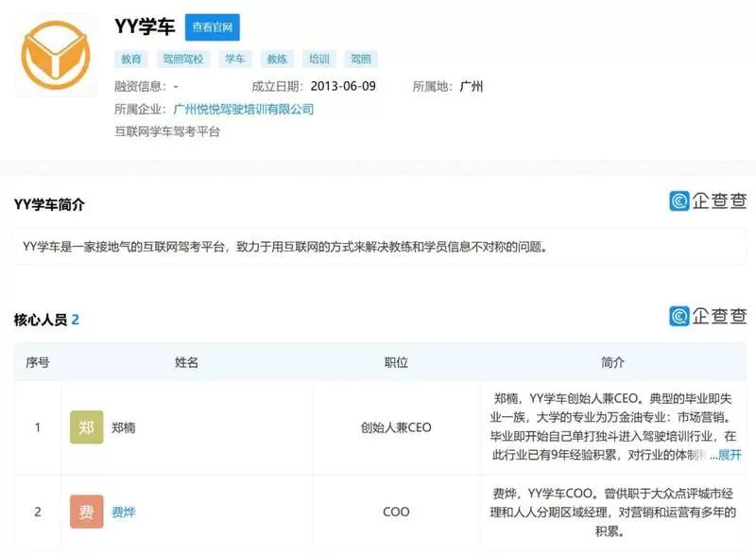Click row number 1 cell
This screenshot has height=557, width=756.
[x=38, y=427]
